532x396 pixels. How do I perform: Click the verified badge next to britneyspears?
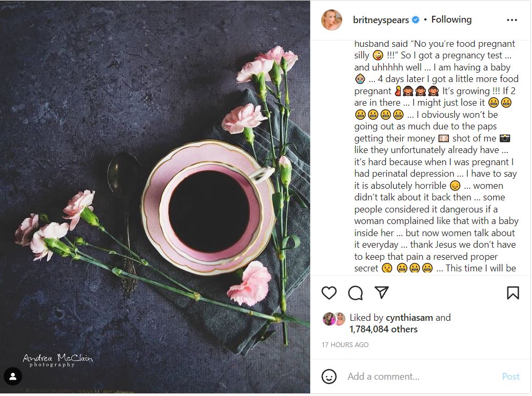(x=415, y=20)
